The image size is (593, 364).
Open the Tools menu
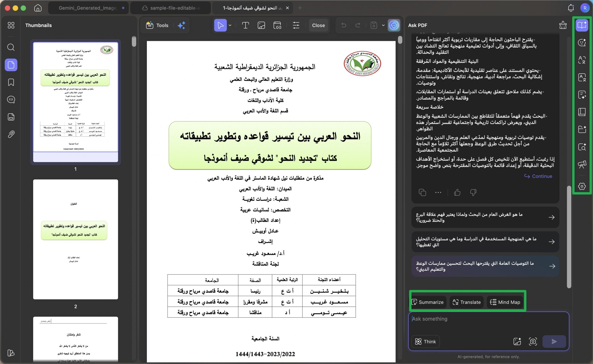(157, 25)
